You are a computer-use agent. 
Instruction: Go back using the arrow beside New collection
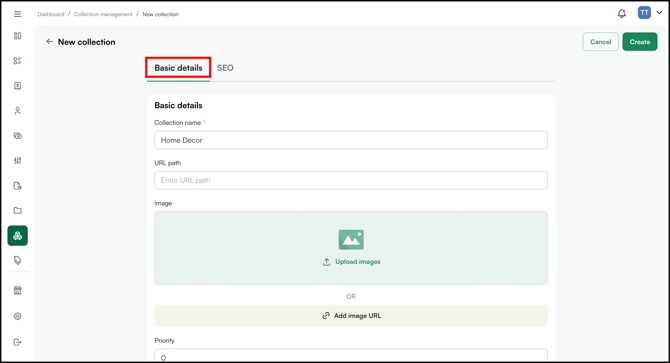(x=49, y=42)
